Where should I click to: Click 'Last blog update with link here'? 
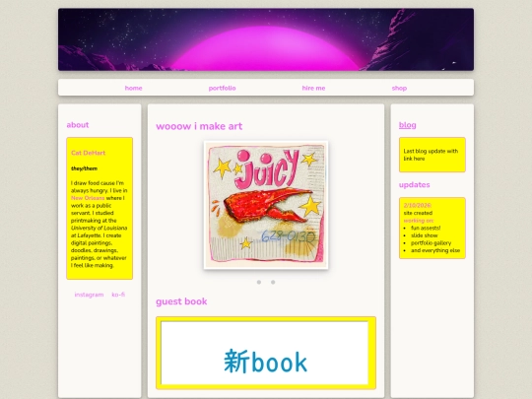431,155
